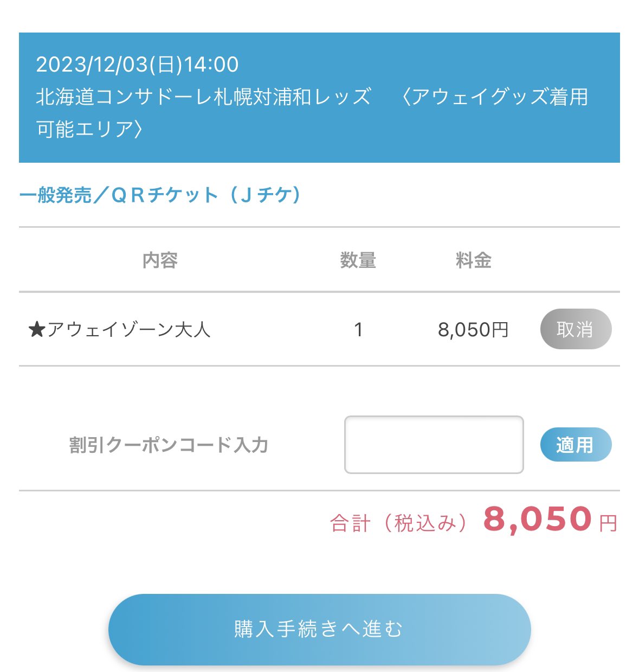Focus the discount coupon code input box
This screenshot has width=639, height=672.
tap(434, 445)
